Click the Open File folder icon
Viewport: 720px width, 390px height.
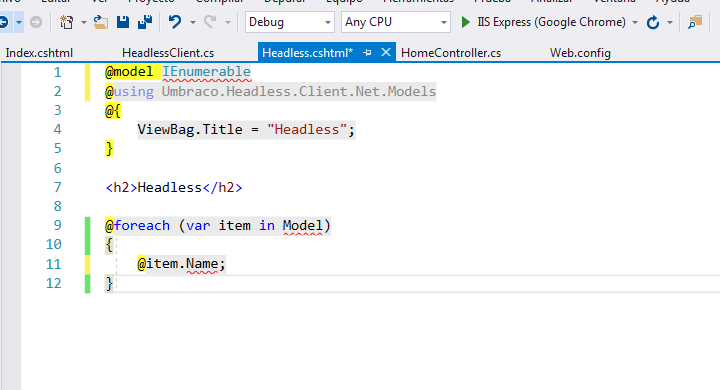(x=101, y=22)
